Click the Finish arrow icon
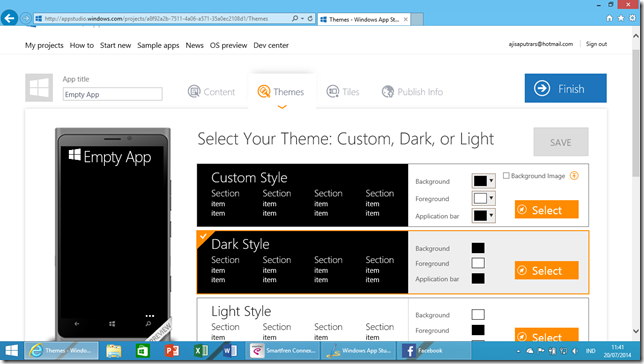 point(542,88)
